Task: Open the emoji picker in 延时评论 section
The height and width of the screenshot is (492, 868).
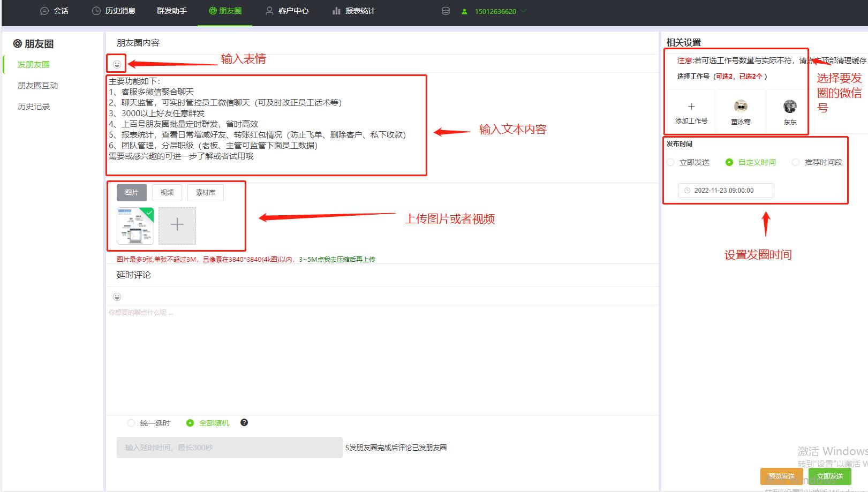Action: [117, 296]
